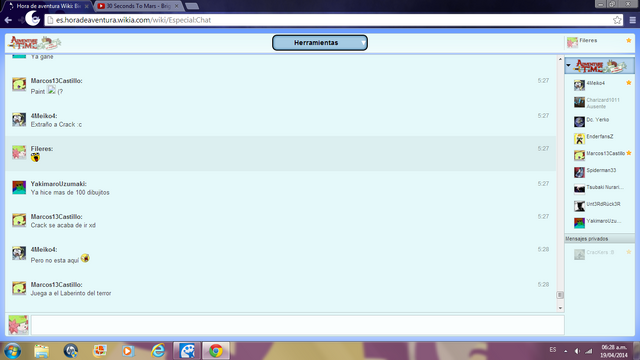640x360 pixels.
Task: Select user Marcos13Castillo in the user list
Action: [605, 153]
